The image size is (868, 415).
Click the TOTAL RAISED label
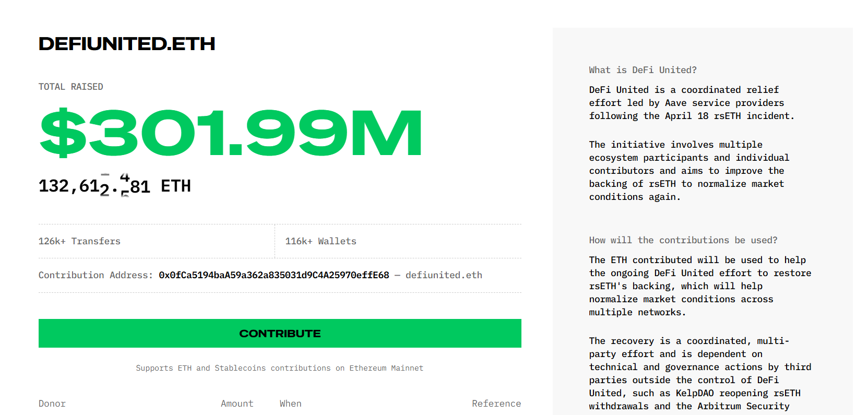pyautogui.click(x=70, y=87)
